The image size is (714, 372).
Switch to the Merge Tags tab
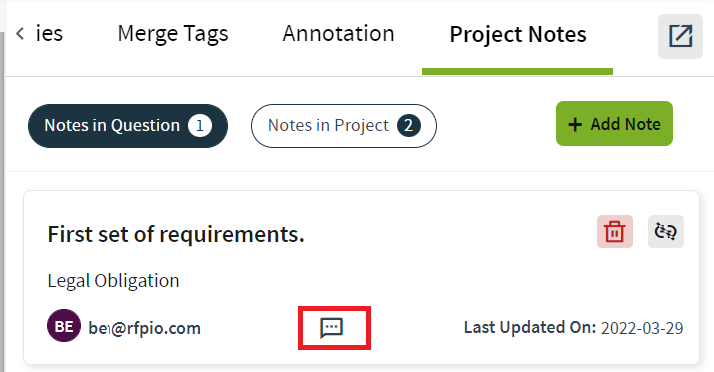pos(173,34)
